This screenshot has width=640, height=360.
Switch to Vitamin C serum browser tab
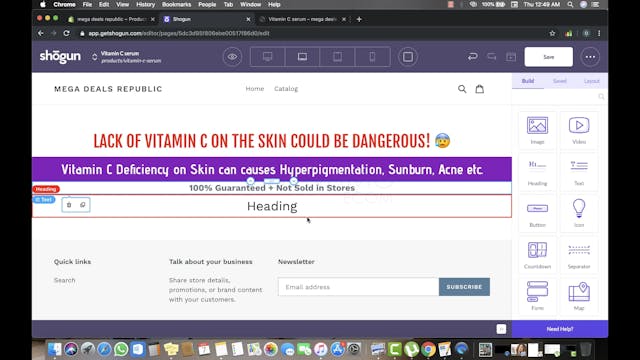pyautogui.click(x=302, y=19)
